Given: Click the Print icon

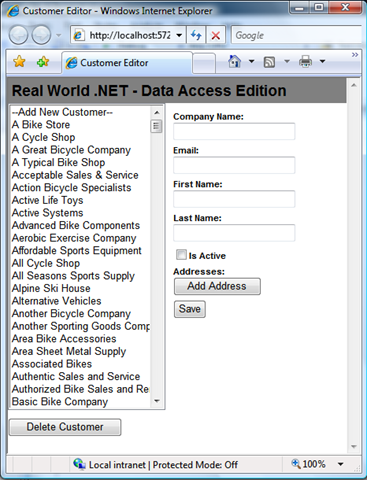Looking at the screenshot, I should point(305,62).
